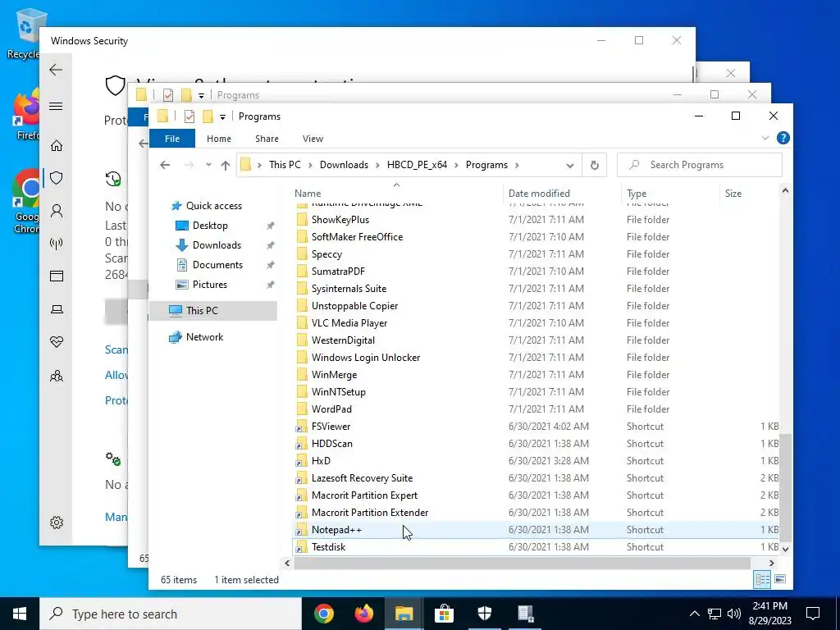Switch to Large icons view in status bar

click(x=780, y=579)
